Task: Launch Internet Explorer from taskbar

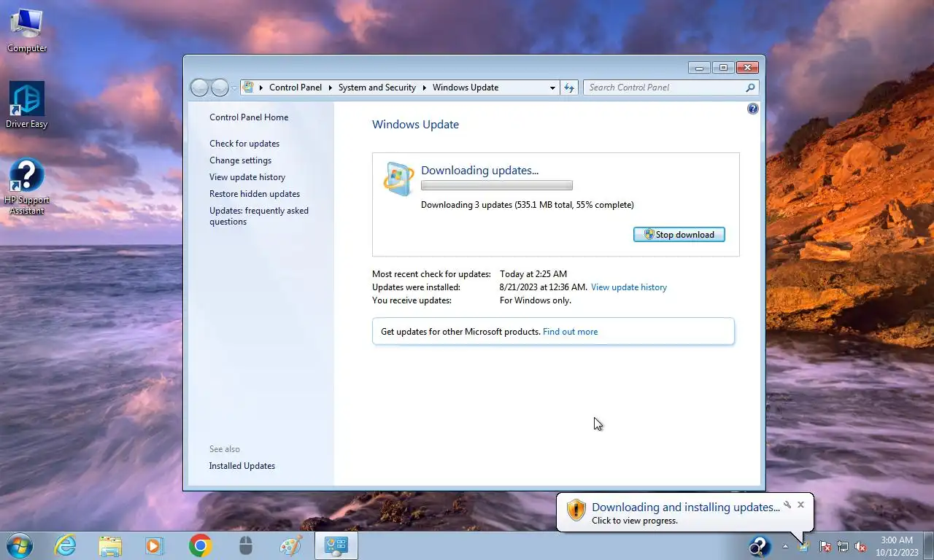Action: [x=66, y=546]
